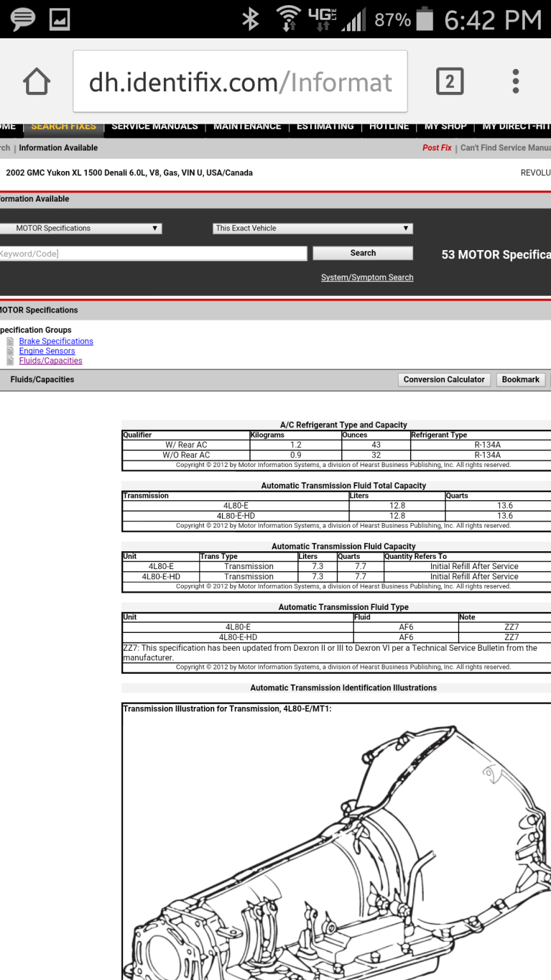Click the W/O Rear AC qualifier cell

tap(186, 455)
